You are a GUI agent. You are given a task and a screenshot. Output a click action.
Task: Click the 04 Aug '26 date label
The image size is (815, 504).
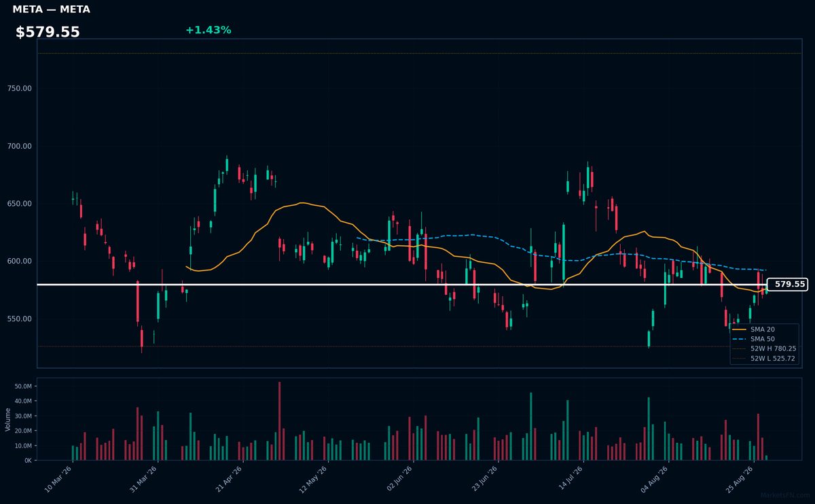click(x=653, y=479)
